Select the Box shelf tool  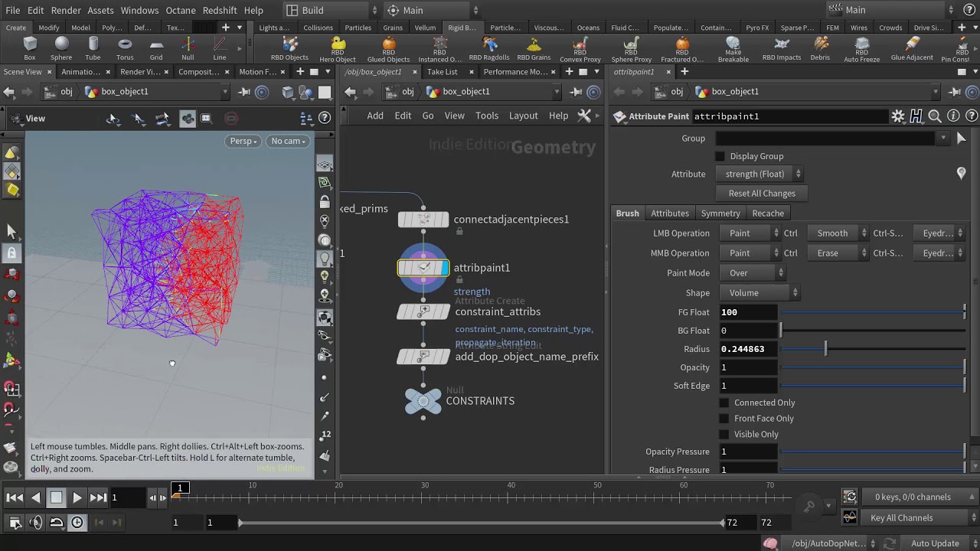[x=30, y=48]
